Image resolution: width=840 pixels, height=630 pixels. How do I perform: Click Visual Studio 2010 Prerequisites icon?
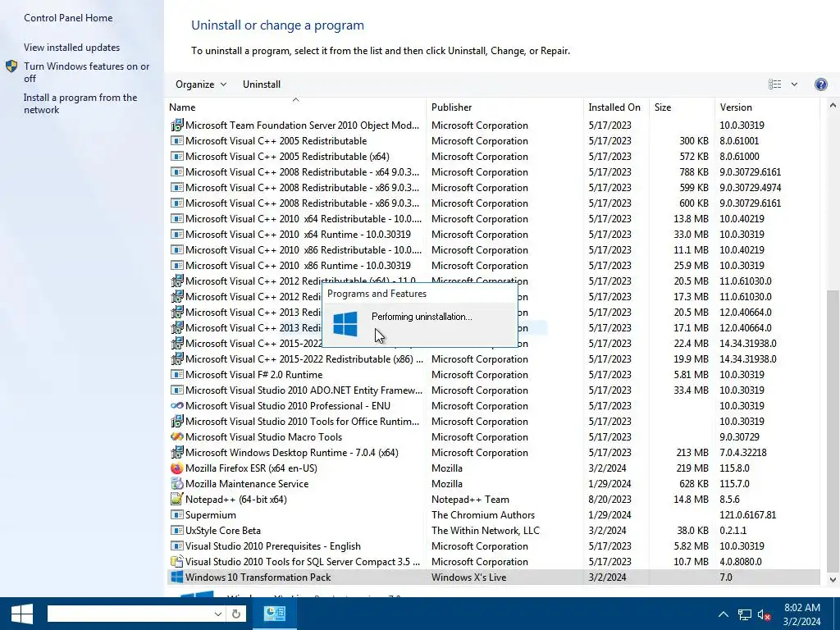pos(177,546)
